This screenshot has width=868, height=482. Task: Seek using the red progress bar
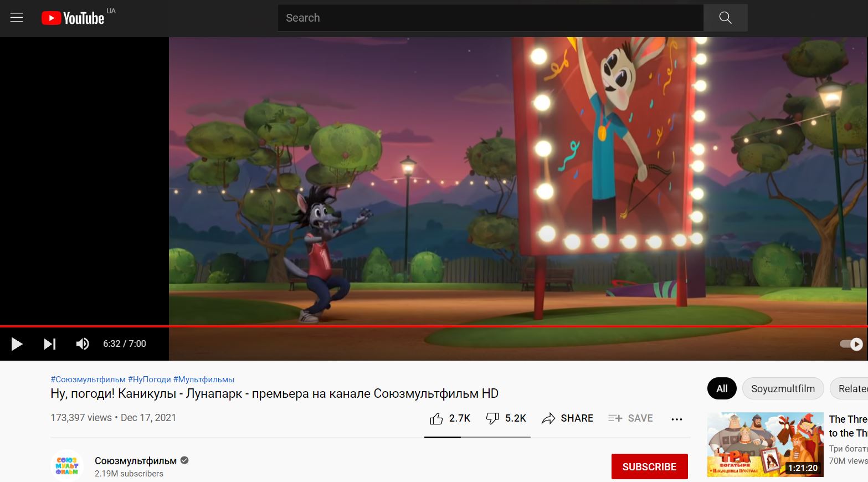point(434,326)
